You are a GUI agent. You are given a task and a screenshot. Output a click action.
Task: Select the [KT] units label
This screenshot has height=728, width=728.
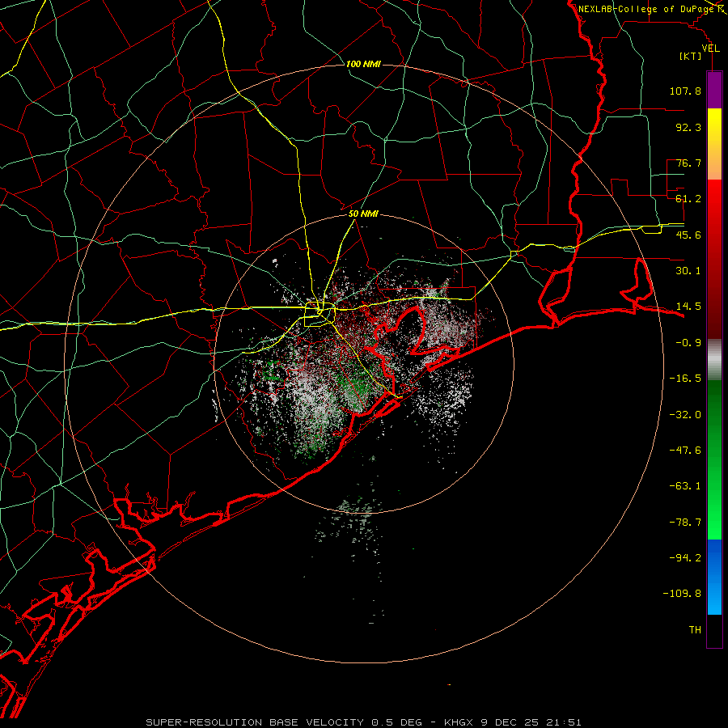click(690, 56)
